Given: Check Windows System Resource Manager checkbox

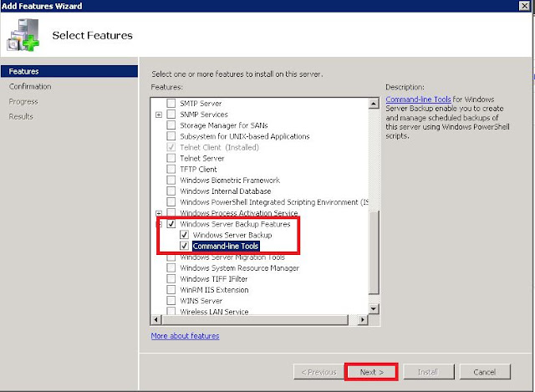Looking at the screenshot, I should (x=171, y=267).
